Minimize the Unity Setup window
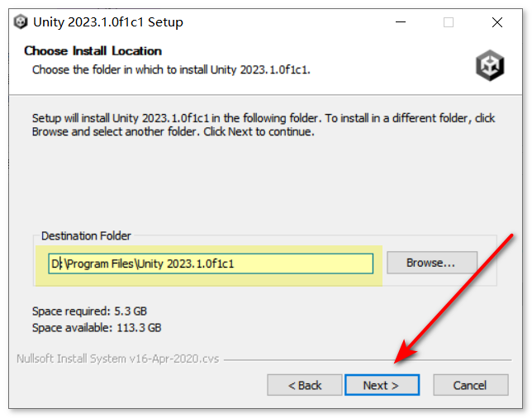The image size is (532, 418). pyautogui.click(x=401, y=22)
